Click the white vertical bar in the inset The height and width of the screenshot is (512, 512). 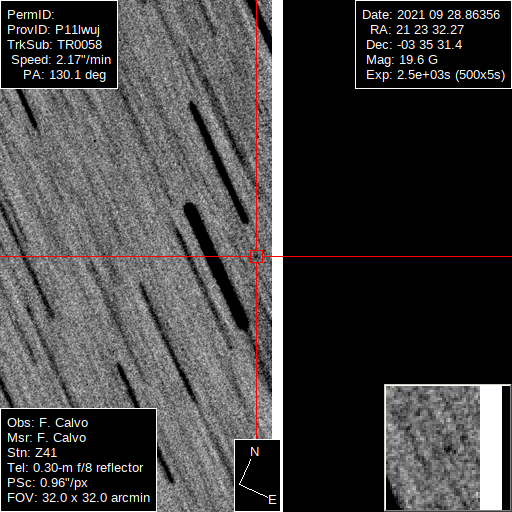pyautogui.click(x=491, y=447)
